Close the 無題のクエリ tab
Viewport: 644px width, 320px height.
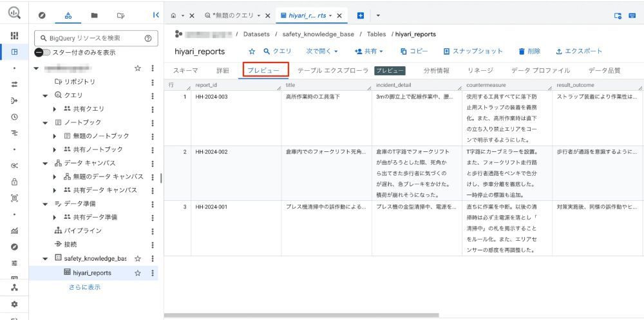[267, 15]
